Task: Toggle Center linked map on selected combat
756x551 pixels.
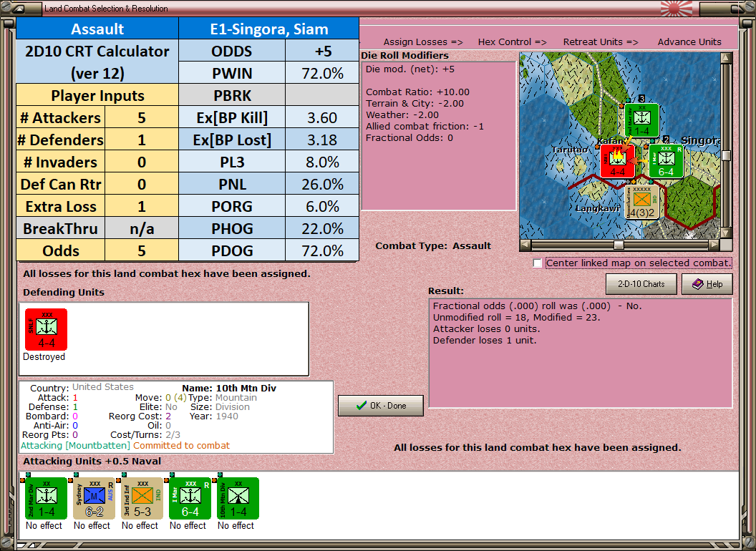Action: (538, 263)
